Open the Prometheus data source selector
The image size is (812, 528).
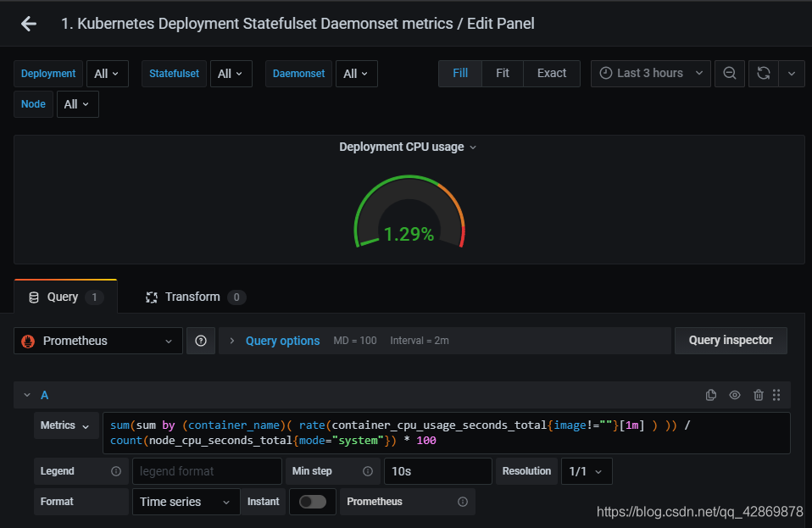[x=97, y=341]
